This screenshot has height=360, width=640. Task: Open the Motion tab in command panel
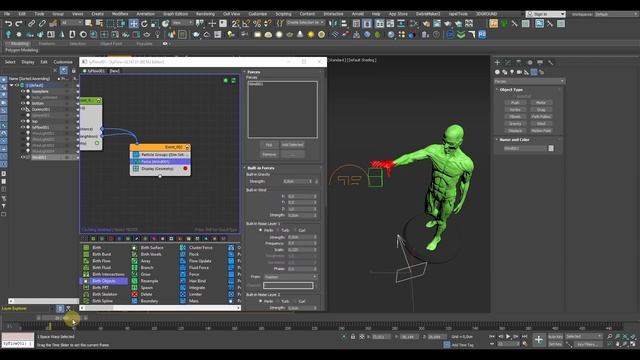click(x=529, y=62)
